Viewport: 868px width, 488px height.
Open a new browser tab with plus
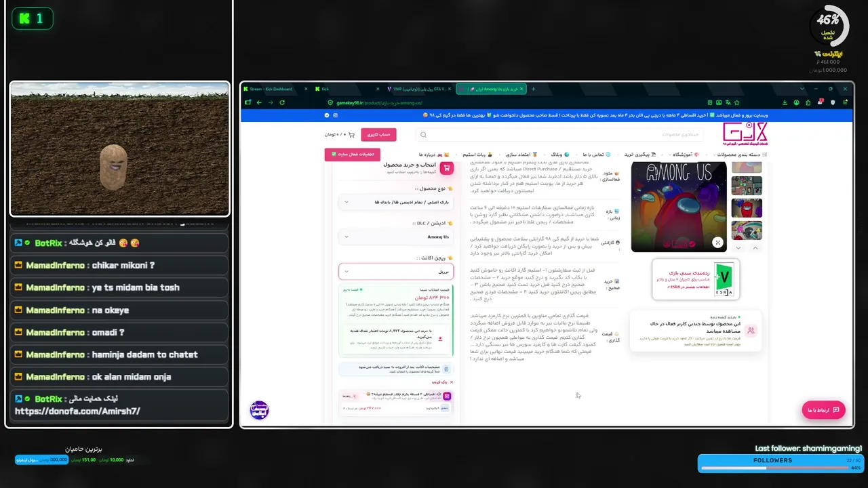533,89
